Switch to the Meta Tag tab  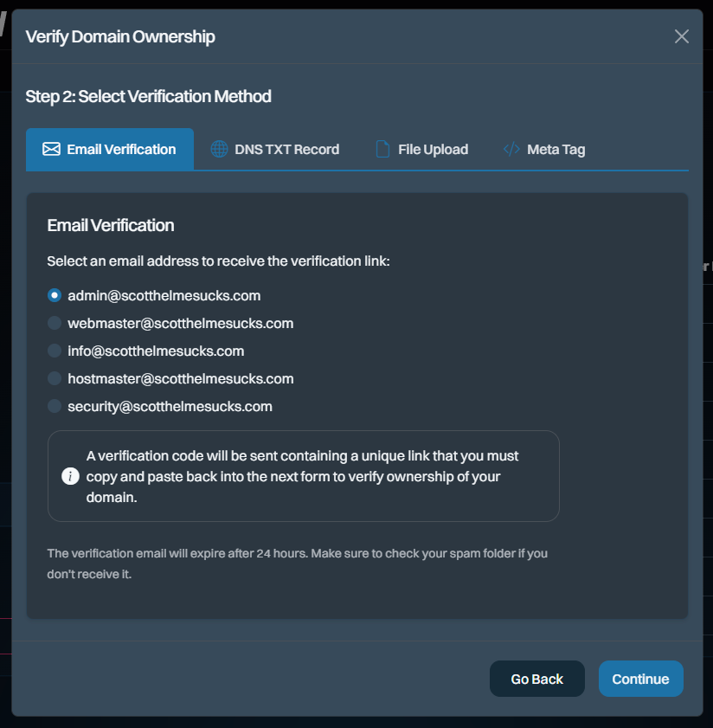(x=544, y=149)
